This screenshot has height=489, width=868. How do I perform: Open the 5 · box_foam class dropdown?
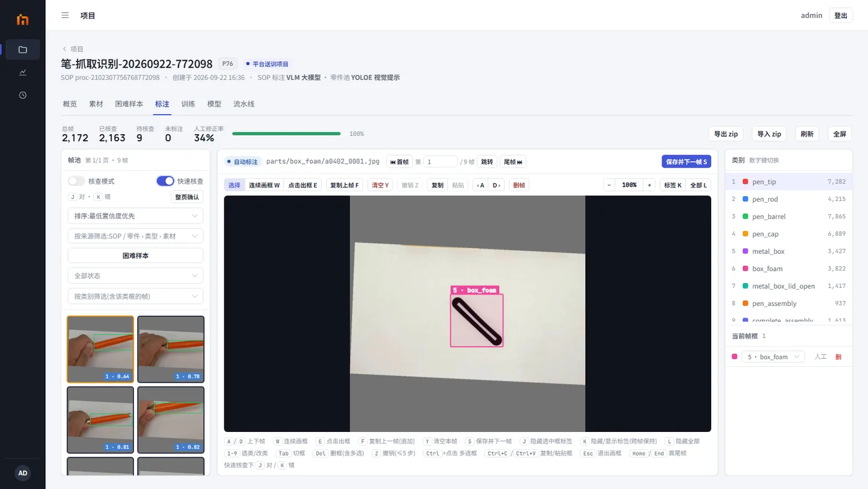tap(773, 357)
